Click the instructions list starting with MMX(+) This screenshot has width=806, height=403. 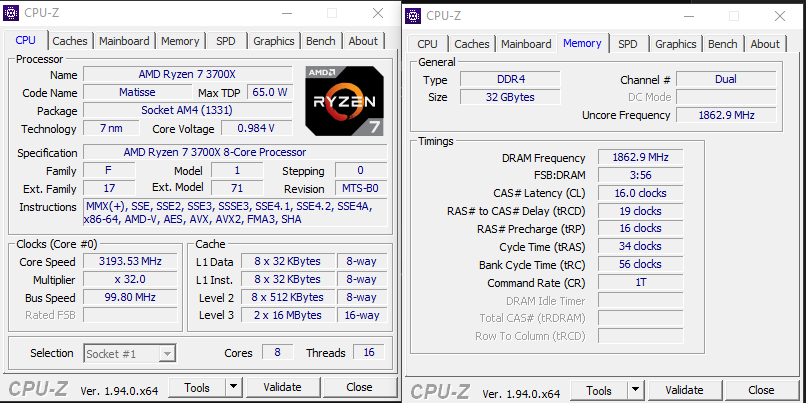point(235,213)
